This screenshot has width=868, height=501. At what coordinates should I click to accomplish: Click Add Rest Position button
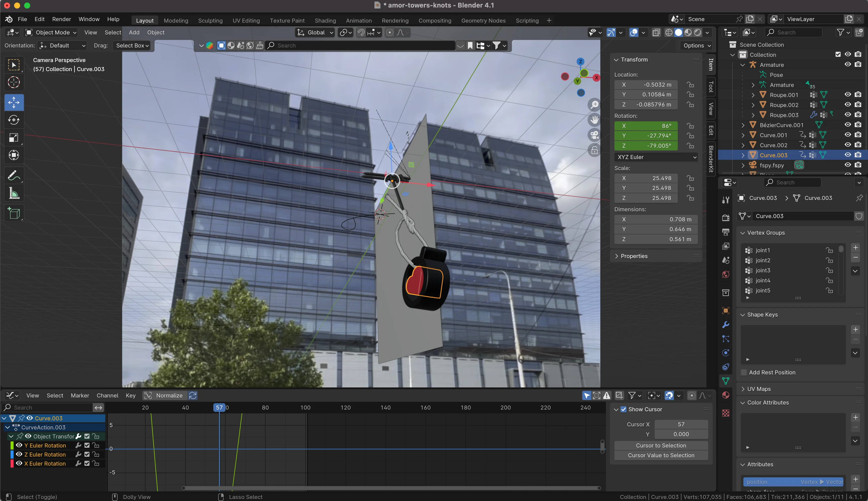pyautogui.click(x=772, y=372)
